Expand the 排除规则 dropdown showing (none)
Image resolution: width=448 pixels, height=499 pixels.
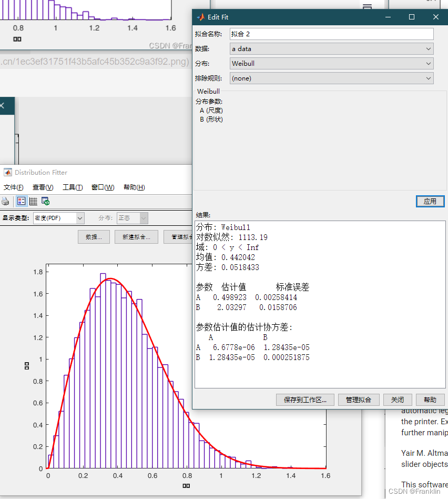pos(332,78)
